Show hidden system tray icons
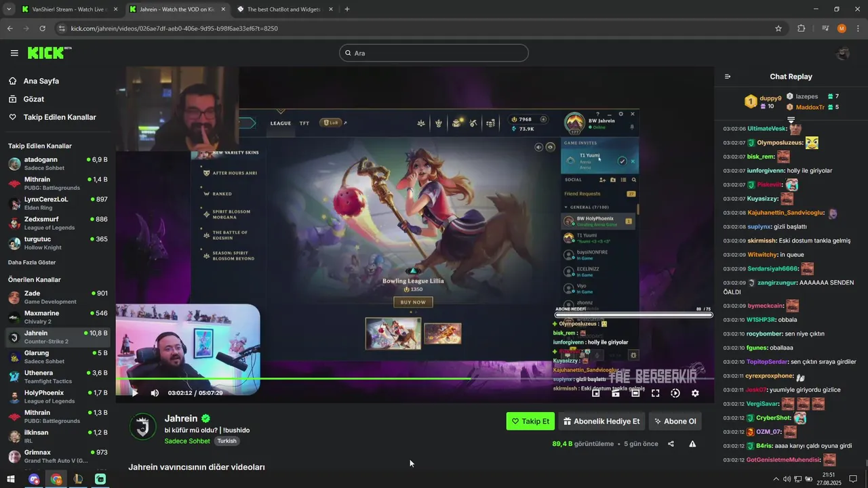The height and width of the screenshot is (488, 868). (776, 479)
